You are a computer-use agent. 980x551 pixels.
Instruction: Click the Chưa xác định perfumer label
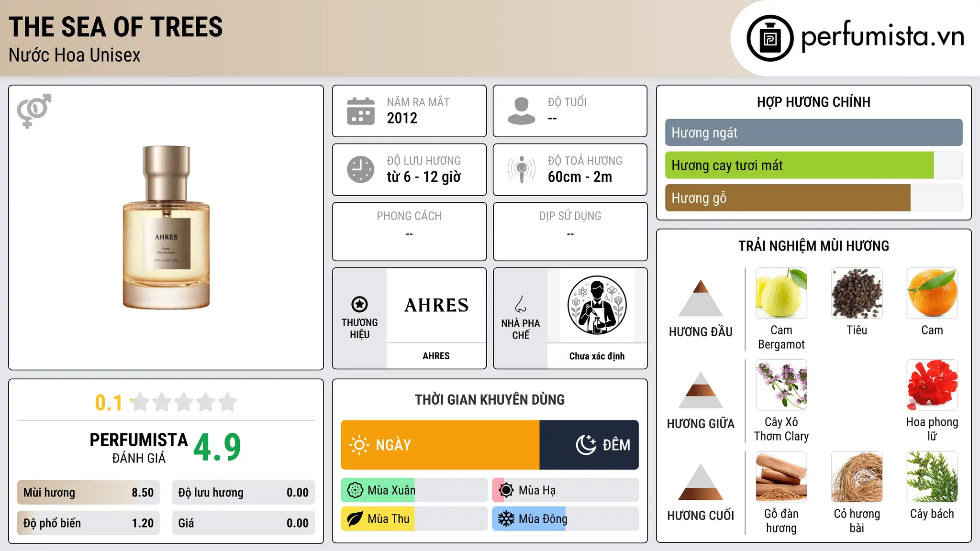point(597,356)
